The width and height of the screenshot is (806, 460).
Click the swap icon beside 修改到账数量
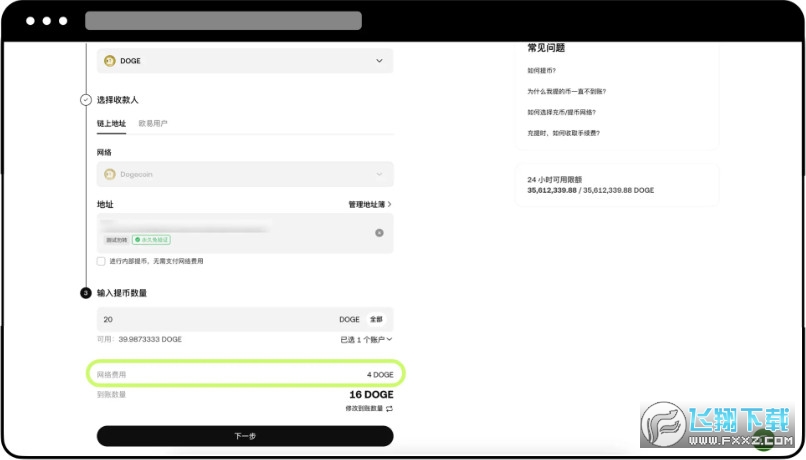click(x=389, y=409)
